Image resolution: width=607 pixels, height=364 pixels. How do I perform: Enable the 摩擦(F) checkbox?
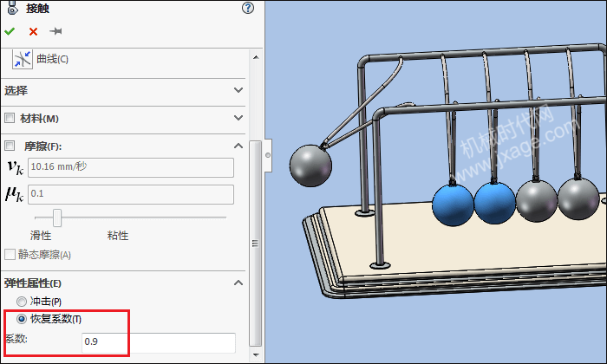(10, 146)
